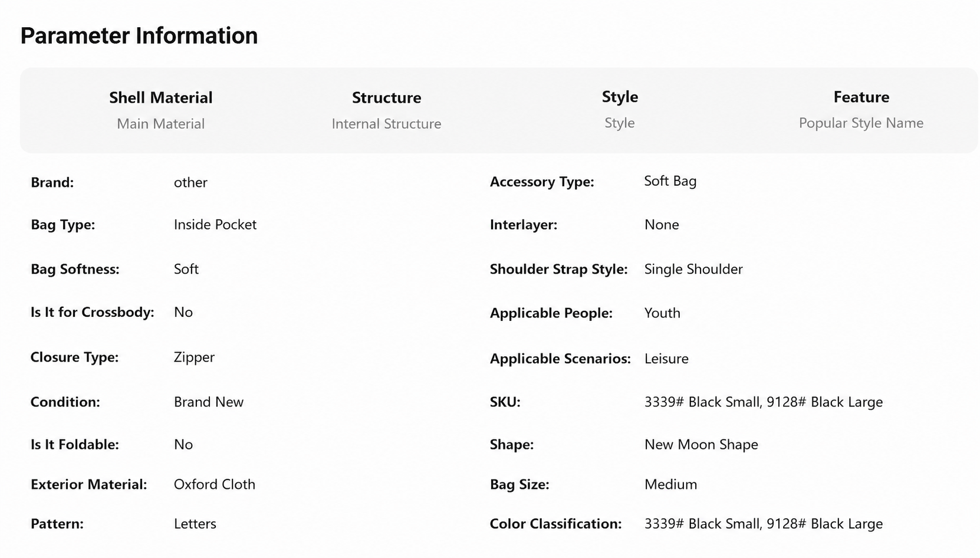Click the Color Classification value text
Image resolution: width=980 pixels, height=558 pixels.
(764, 524)
